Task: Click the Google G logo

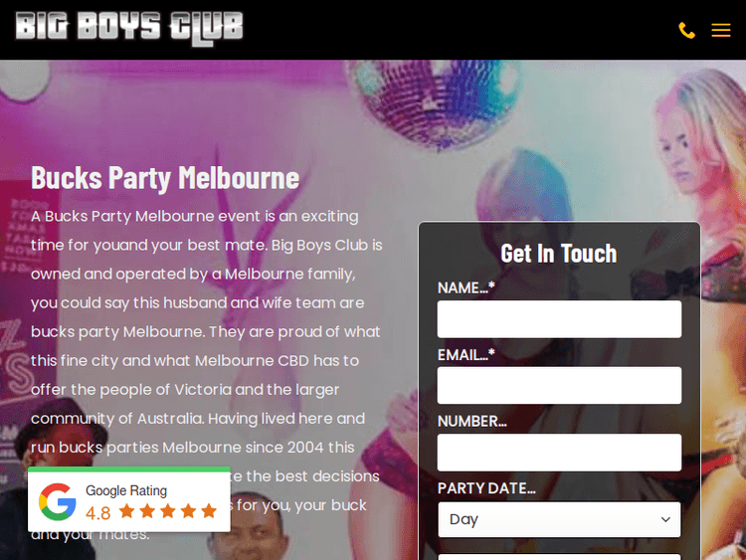Action: click(x=58, y=501)
